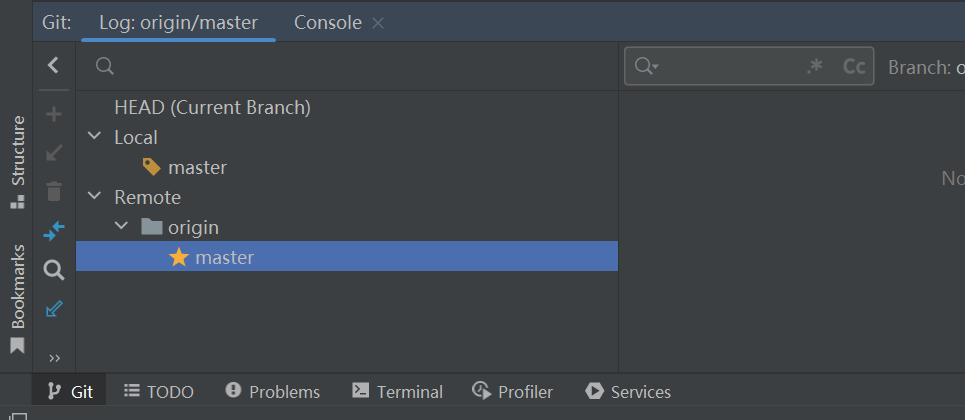Select the Log: origin/master tab
Screen dimensions: 965x420
(x=178, y=22)
